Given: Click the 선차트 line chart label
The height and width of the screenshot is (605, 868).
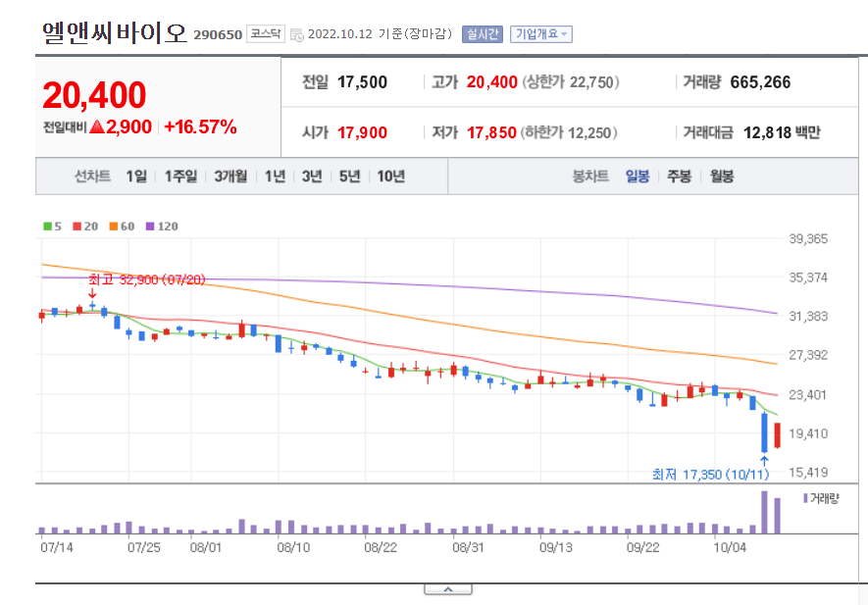Looking at the screenshot, I should [x=92, y=176].
